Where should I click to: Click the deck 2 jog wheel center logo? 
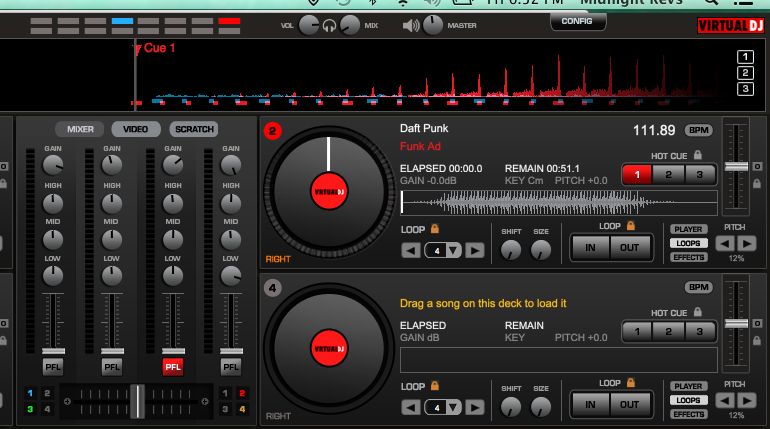[x=327, y=192]
